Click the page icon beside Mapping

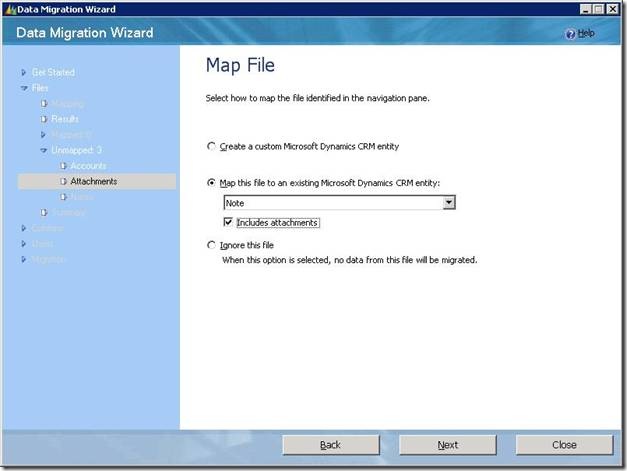44,104
